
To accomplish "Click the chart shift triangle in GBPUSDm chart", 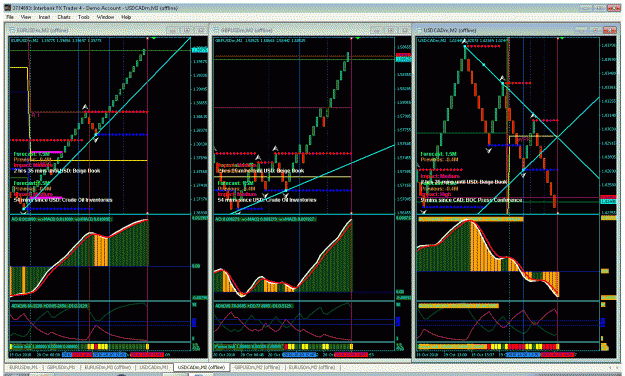I will 358,38.
